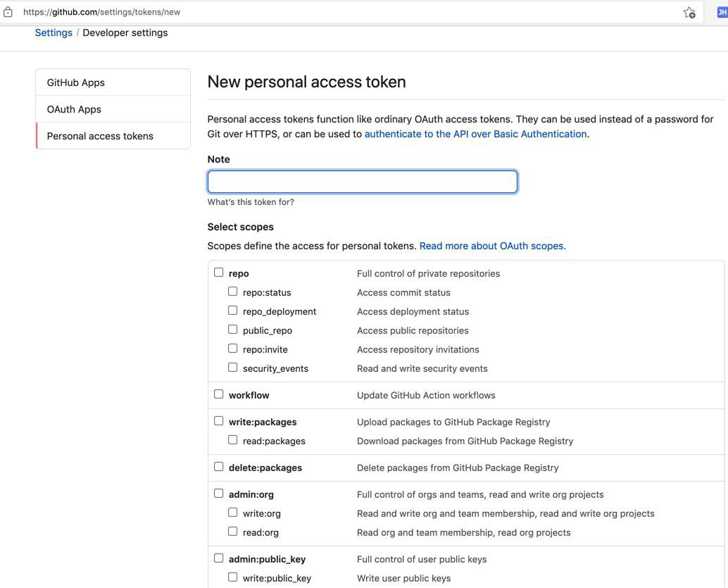Focus the Note text field
728x588 pixels.
[362, 182]
